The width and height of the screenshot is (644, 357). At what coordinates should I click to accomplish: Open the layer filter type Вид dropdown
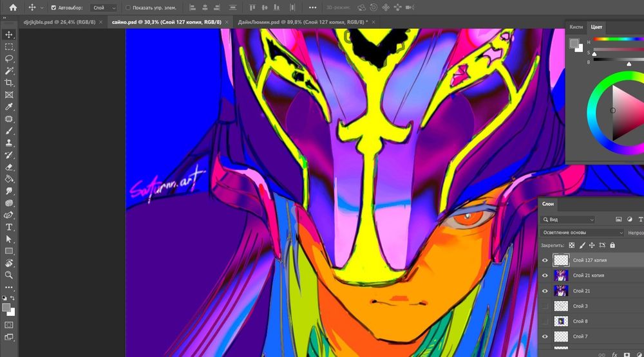coord(569,219)
